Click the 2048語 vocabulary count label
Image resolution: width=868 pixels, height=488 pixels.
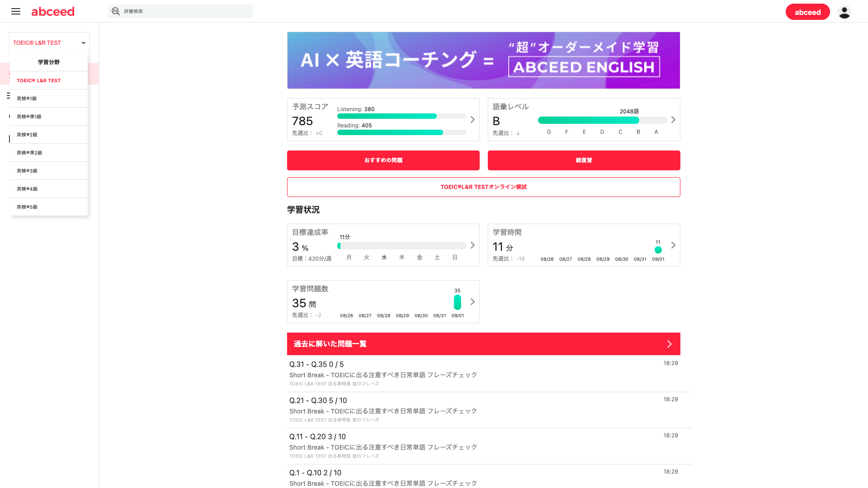click(x=629, y=112)
